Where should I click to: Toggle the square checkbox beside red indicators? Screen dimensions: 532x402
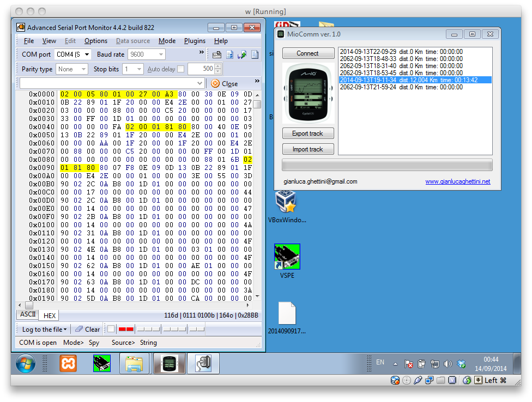coord(111,329)
